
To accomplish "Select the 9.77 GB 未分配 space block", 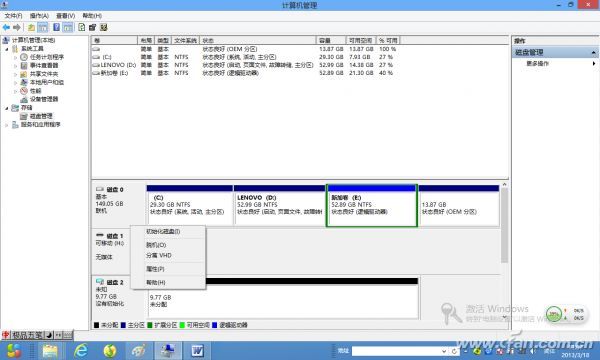I will [283, 298].
